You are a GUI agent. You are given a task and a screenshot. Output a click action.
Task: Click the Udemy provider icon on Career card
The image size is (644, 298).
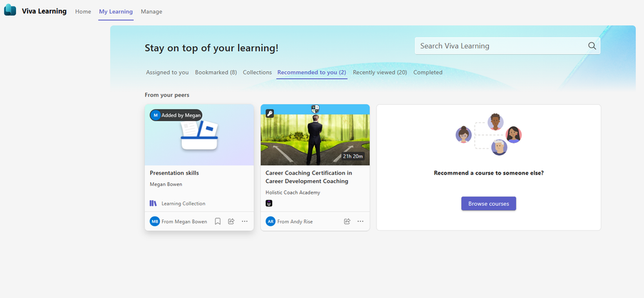[x=269, y=203]
